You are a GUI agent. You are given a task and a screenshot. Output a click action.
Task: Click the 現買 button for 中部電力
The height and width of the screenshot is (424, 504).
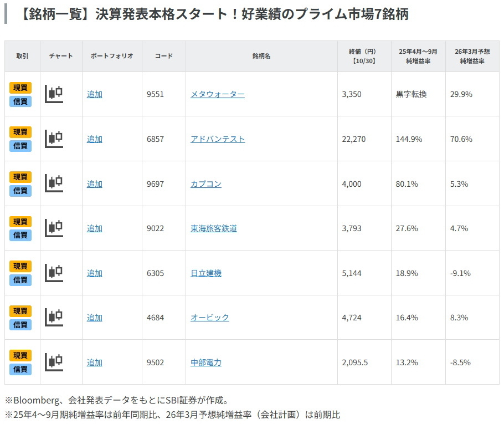pyautogui.click(x=21, y=355)
